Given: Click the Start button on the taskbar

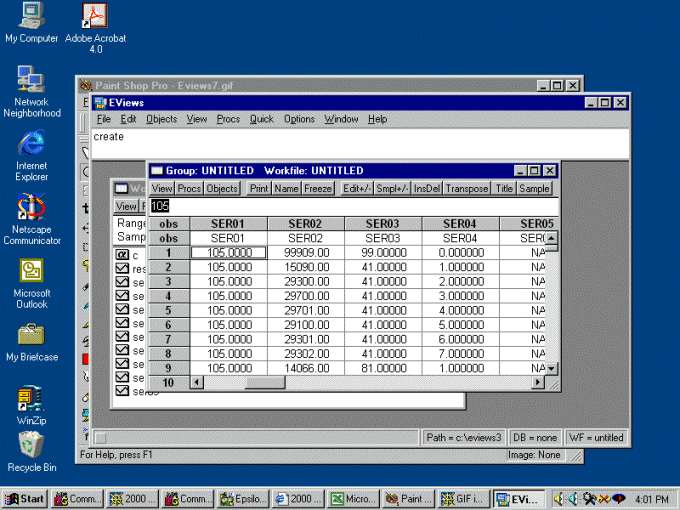Looking at the screenshot, I should [25, 498].
